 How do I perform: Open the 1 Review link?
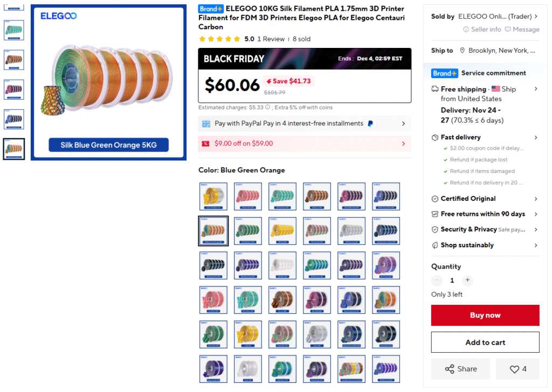point(271,39)
